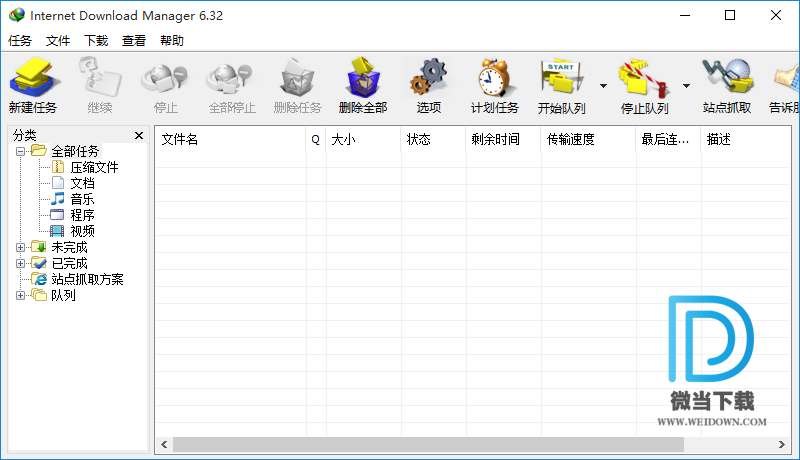Image resolution: width=800 pixels, height=460 pixels.
Task: Sort by 大小 column header
Action: point(363,139)
